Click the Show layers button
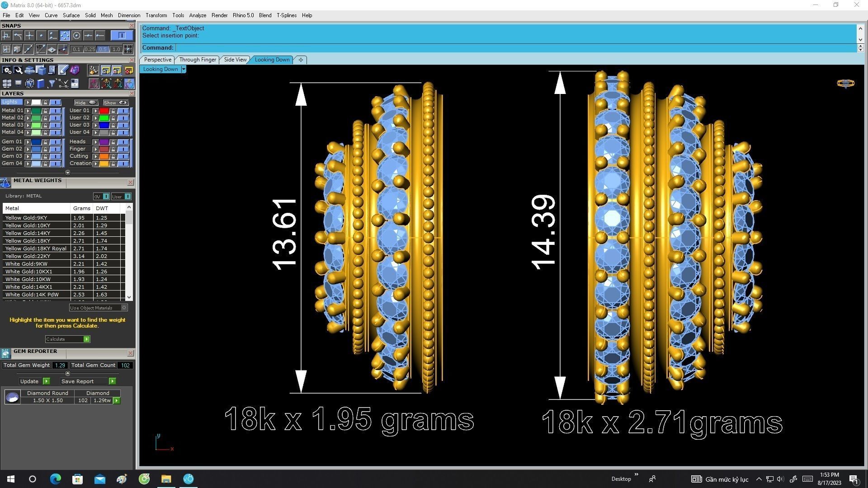 pyautogui.click(x=116, y=103)
